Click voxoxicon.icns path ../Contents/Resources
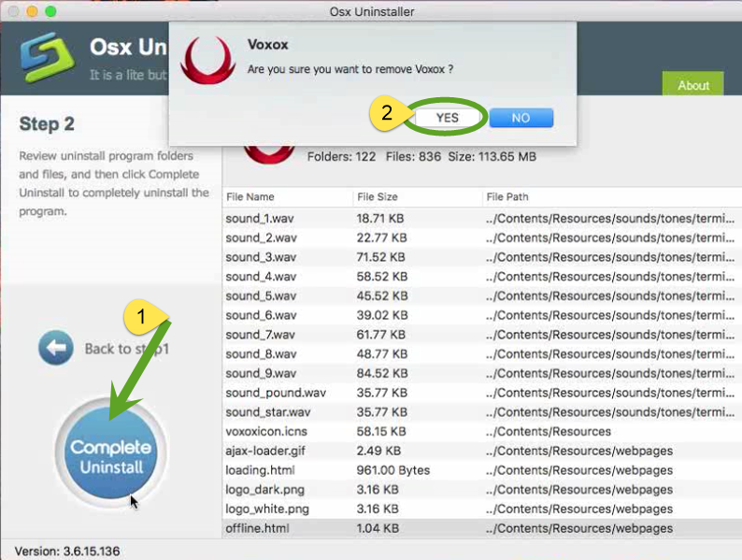This screenshot has width=742, height=560. coord(548,432)
